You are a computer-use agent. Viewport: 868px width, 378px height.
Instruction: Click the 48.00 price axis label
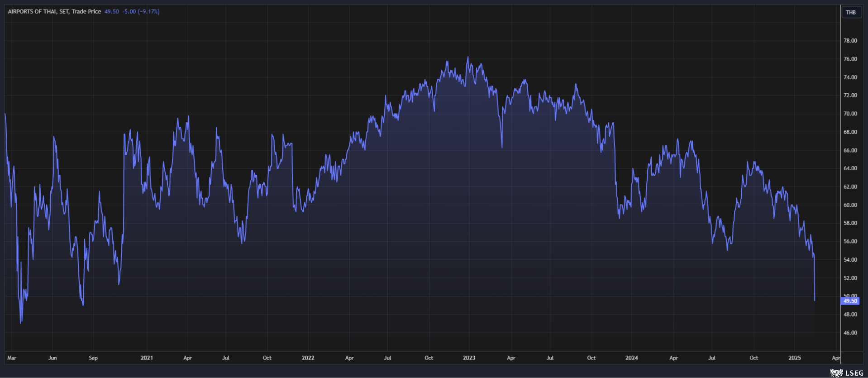click(850, 315)
